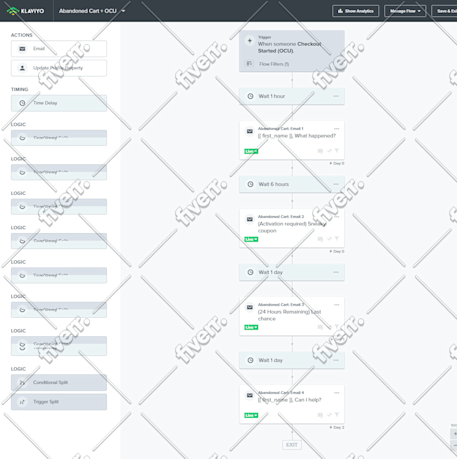Open the Live status dropdown on Email 3

pyautogui.click(x=251, y=327)
